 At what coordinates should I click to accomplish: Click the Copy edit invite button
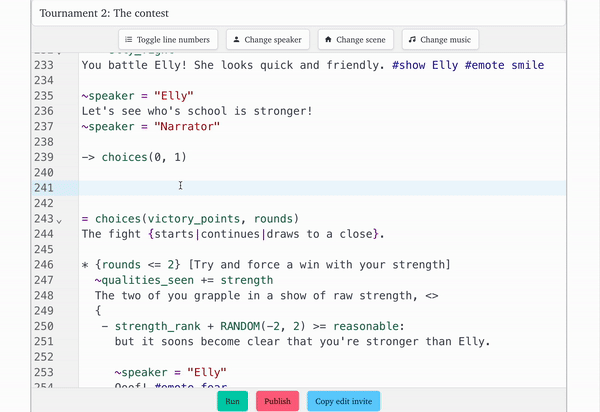pos(343,401)
